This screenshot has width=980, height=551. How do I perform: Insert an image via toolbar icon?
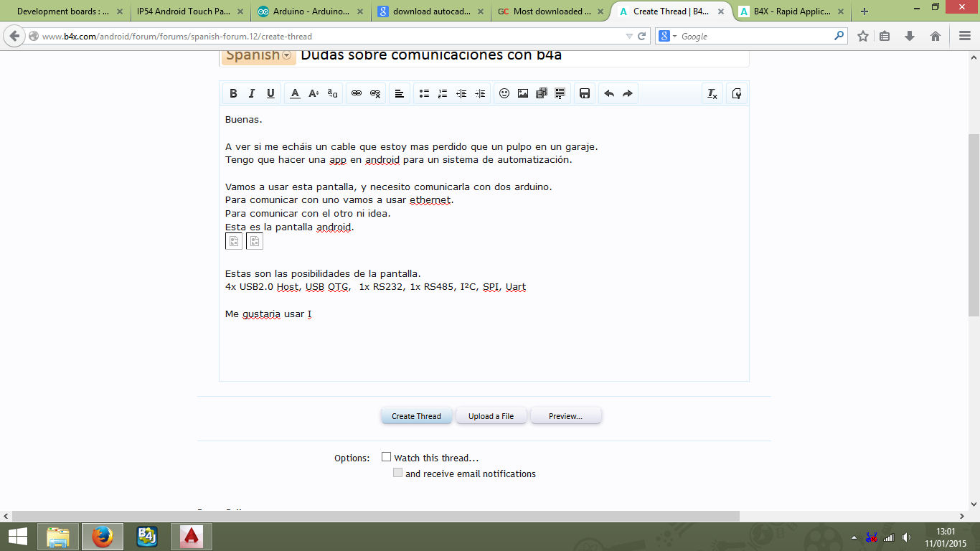point(523,93)
